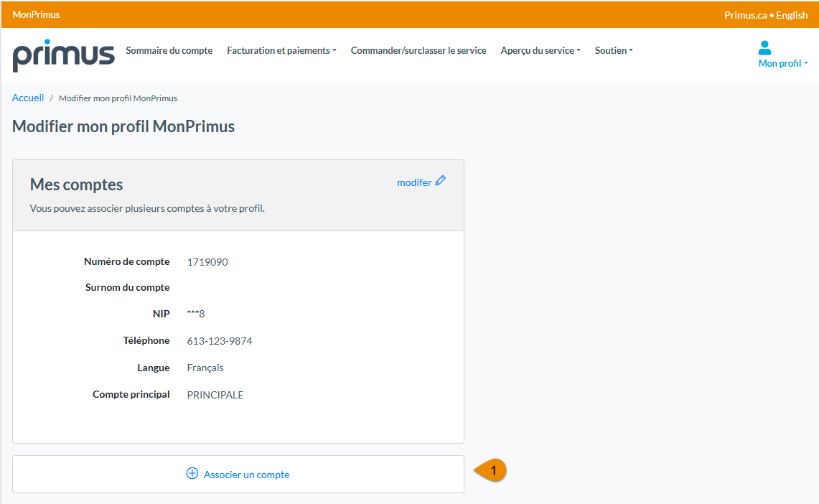
Task: Go to Accueil breadcrumb link
Action: (28, 98)
